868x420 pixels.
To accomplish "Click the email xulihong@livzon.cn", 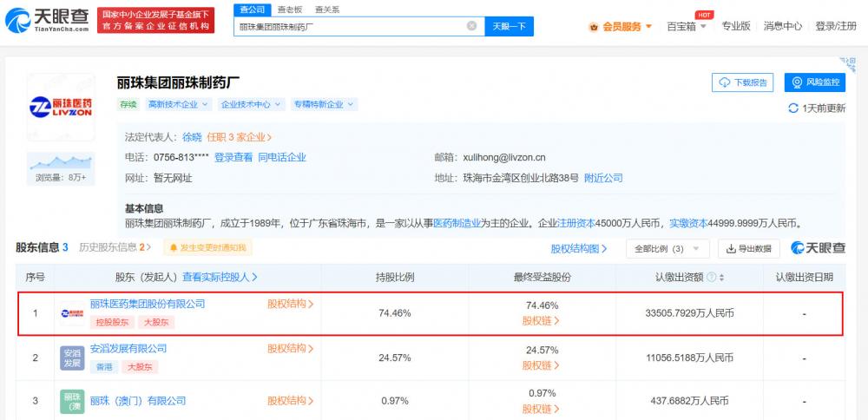I will pos(504,157).
